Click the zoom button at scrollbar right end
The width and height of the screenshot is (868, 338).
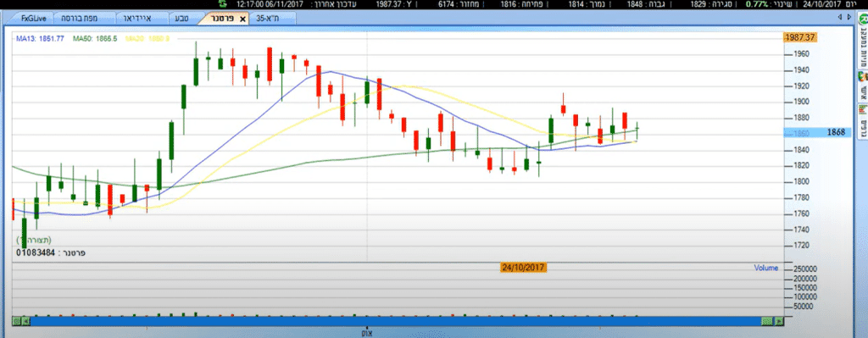tap(766, 321)
